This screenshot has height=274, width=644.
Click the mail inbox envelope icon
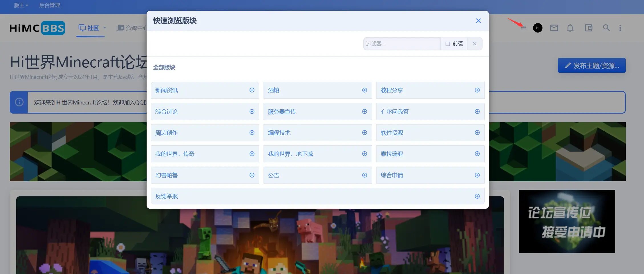554,28
